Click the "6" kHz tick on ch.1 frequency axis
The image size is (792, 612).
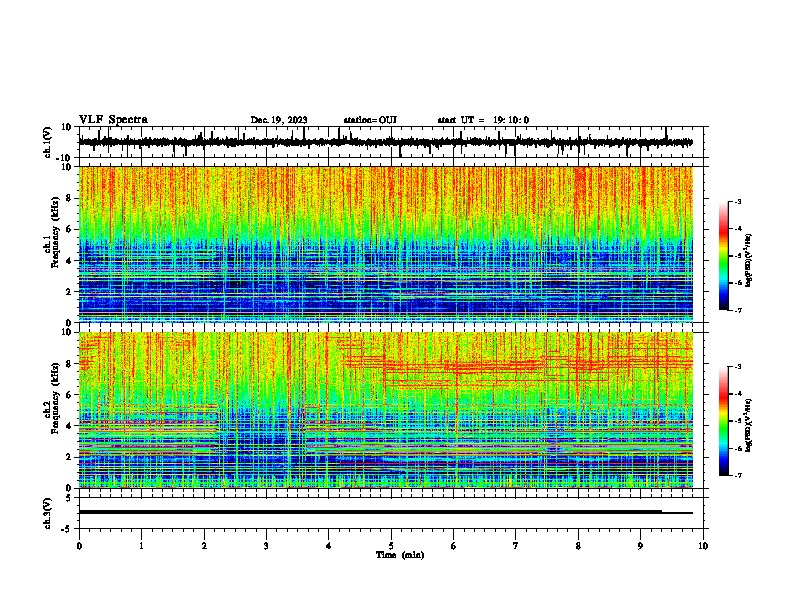pos(70,229)
